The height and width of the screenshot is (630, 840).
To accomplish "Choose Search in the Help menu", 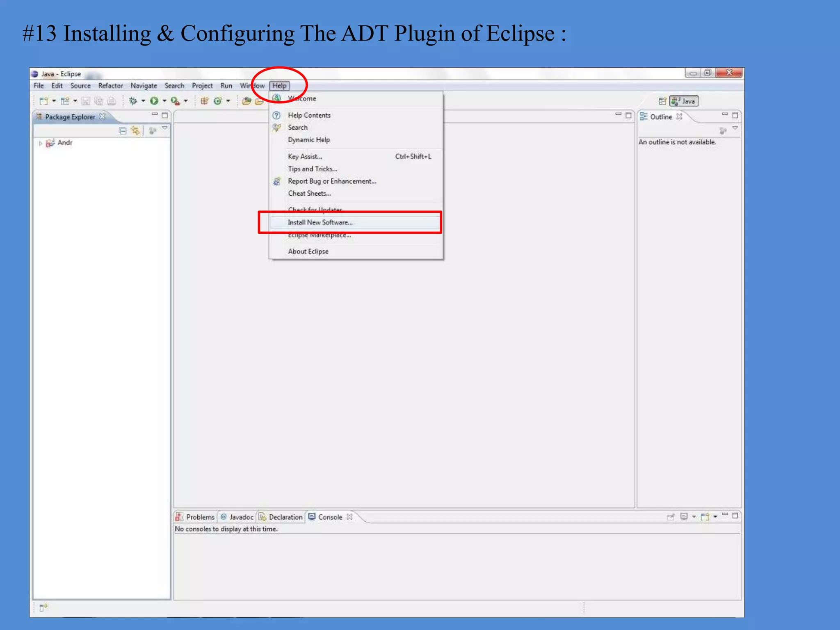I will [x=356, y=128].
